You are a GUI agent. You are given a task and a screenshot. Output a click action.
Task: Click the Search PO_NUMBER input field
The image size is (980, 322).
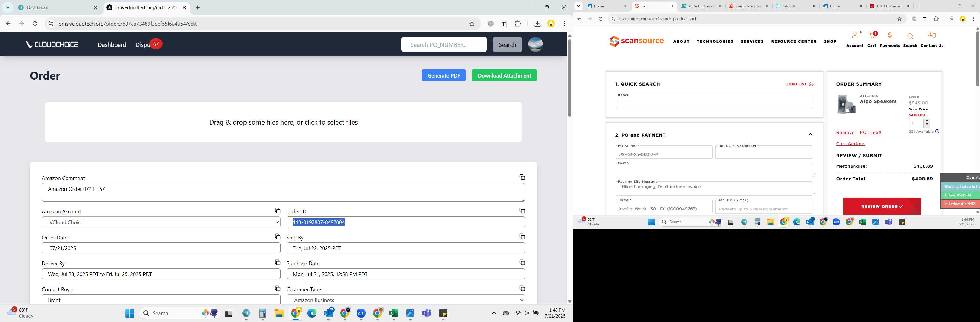443,44
